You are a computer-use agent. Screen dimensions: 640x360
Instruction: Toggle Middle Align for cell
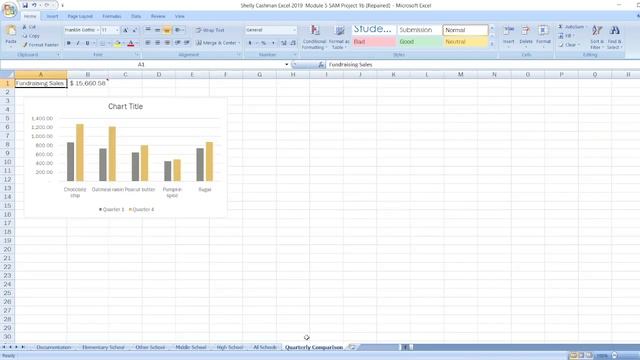[x=157, y=30]
